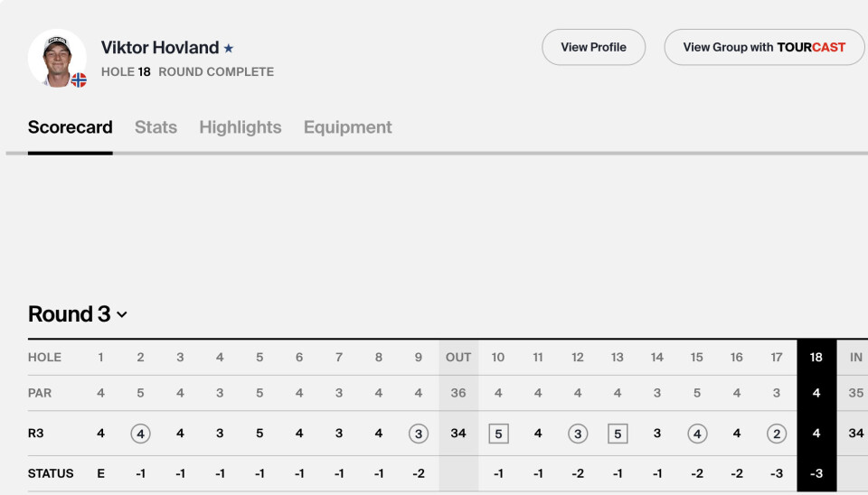Open the Scorecard tab
The image size is (868, 495).
tap(71, 127)
